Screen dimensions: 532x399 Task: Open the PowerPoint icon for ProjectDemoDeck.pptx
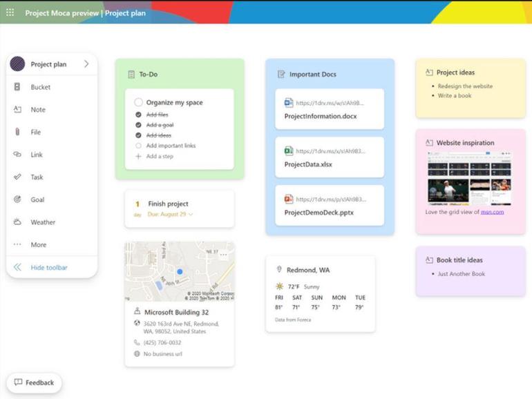(289, 199)
